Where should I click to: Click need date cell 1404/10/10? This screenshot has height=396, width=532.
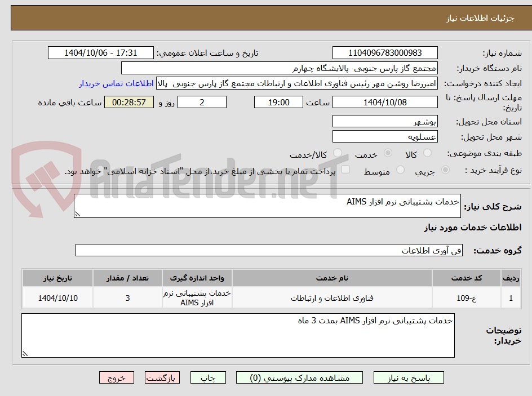point(57,297)
